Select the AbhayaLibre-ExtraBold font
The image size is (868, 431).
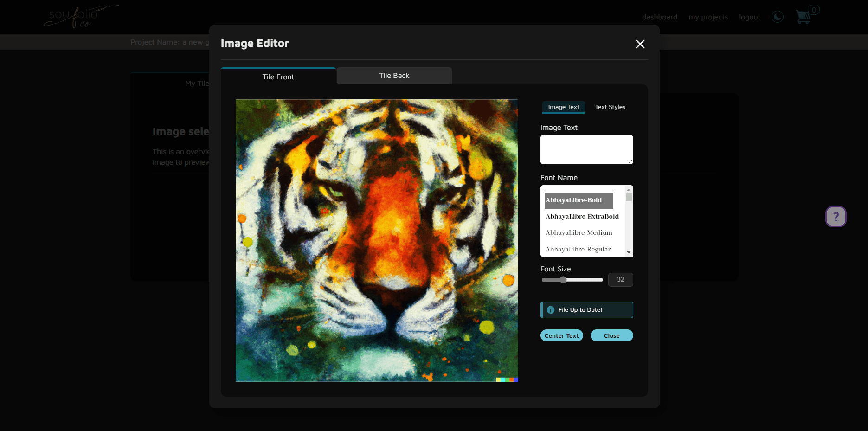tap(582, 216)
